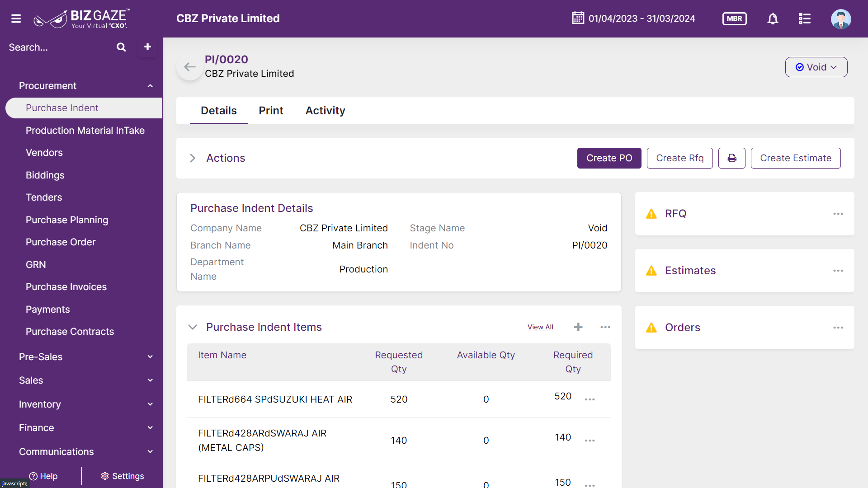Switch to the Details tab
Screen dimensions: 868x488
(x=218, y=111)
